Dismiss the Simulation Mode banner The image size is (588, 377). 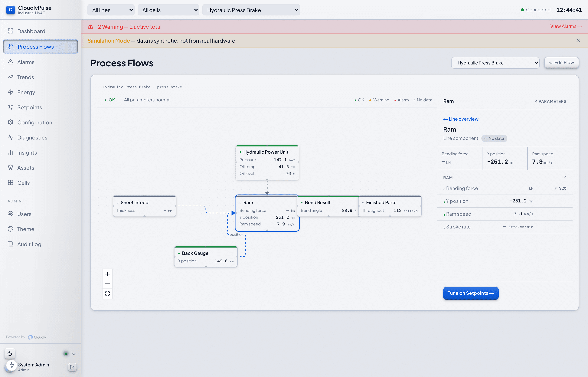[x=578, y=40]
